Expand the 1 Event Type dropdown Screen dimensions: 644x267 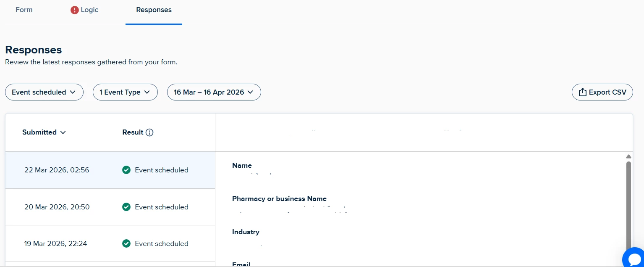pyautogui.click(x=125, y=92)
